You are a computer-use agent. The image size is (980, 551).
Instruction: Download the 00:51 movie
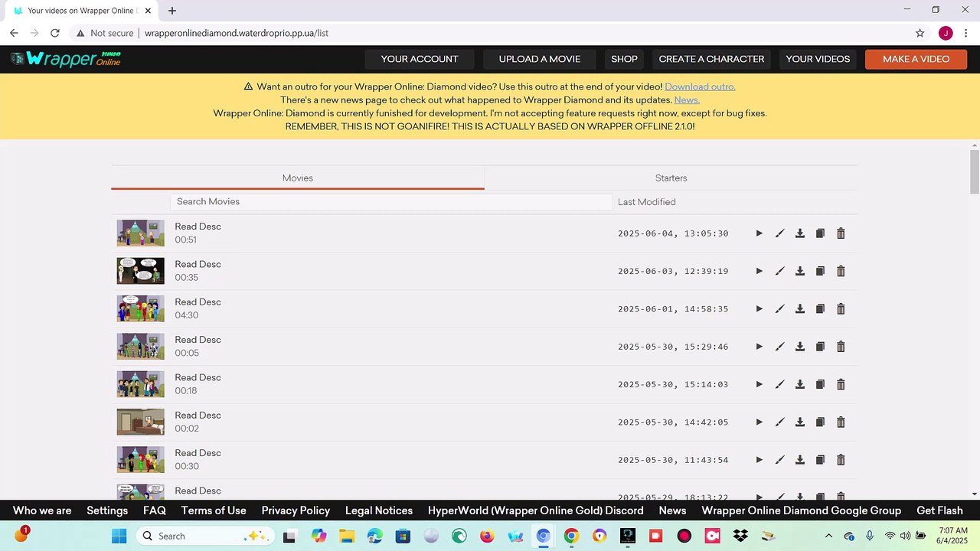(800, 233)
